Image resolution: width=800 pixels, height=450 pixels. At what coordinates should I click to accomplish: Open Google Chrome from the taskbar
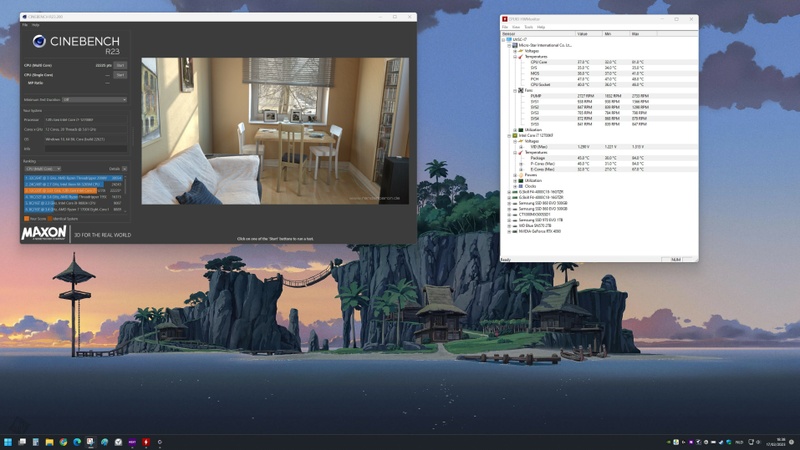pyautogui.click(x=63, y=442)
